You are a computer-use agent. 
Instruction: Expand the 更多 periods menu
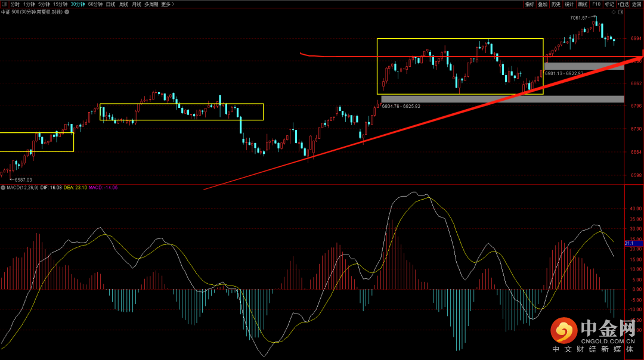(x=167, y=4)
